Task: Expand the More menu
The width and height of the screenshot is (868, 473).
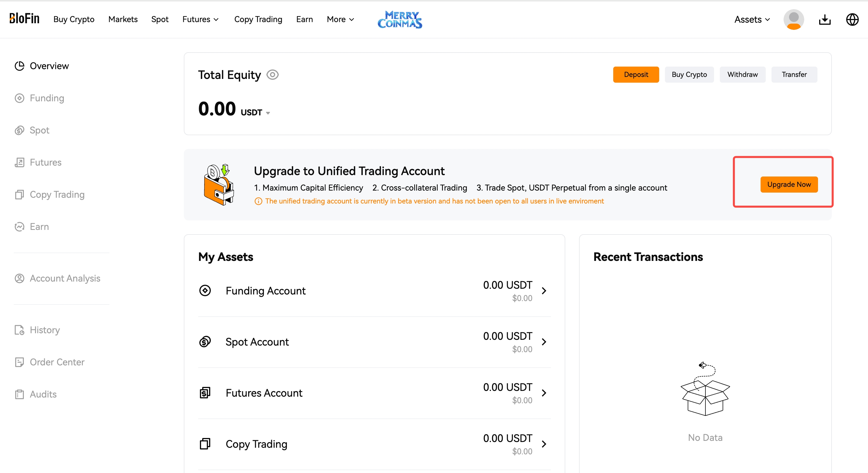Action: point(340,20)
